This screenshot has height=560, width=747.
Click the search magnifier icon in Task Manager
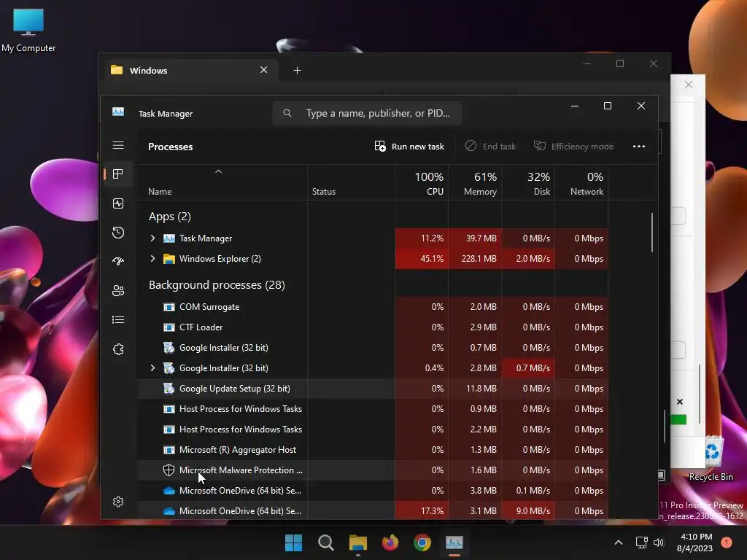click(x=287, y=113)
